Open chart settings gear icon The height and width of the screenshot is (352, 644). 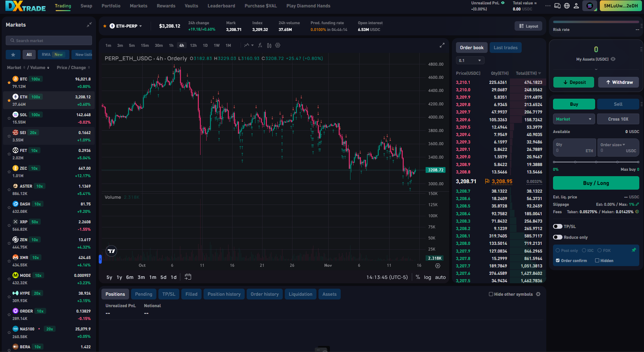pos(278,45)
